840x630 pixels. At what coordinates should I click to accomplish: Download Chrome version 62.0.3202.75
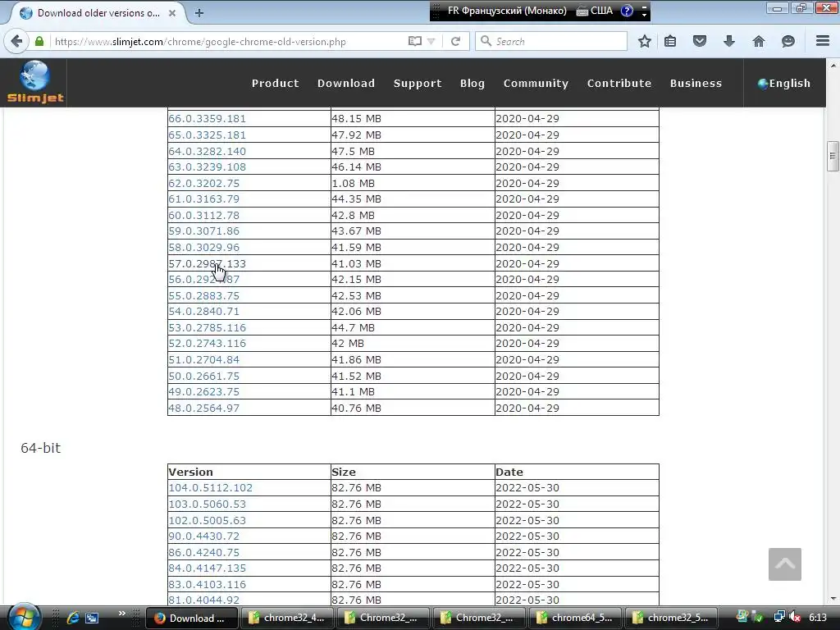point(204,183)
